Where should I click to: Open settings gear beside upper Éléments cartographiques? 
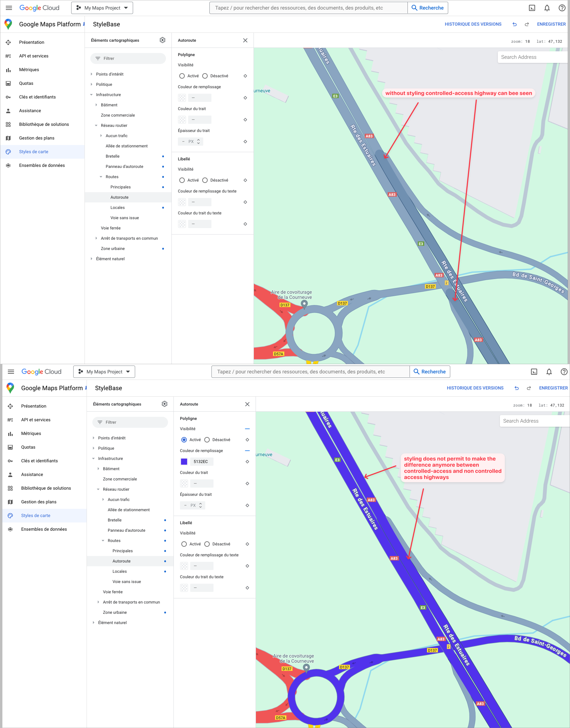pos(163,40)
